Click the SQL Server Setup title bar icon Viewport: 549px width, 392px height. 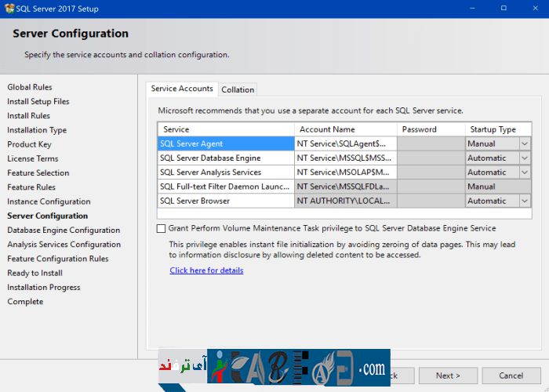9,8
